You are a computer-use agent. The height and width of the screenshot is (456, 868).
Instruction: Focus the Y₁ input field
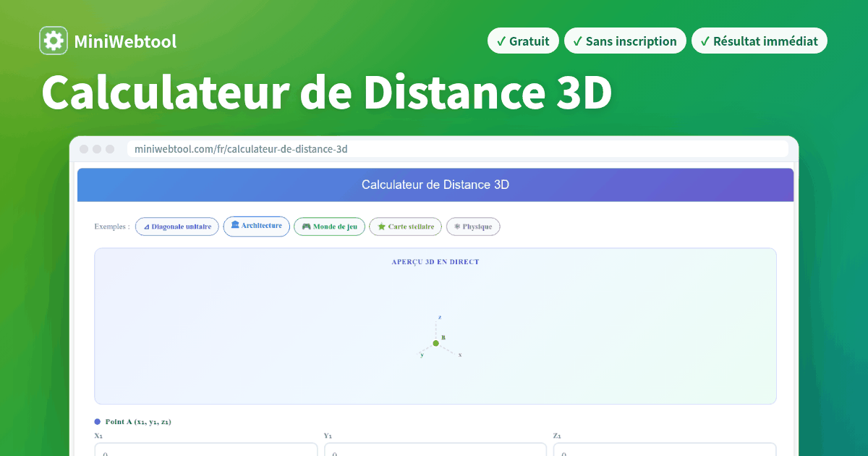(x=435, y=449)
